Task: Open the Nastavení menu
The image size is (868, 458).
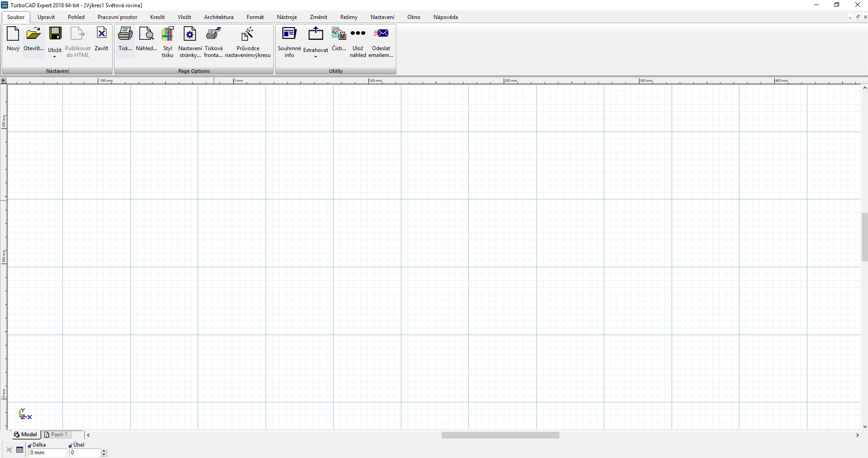Action: click(x=382, y=17)
